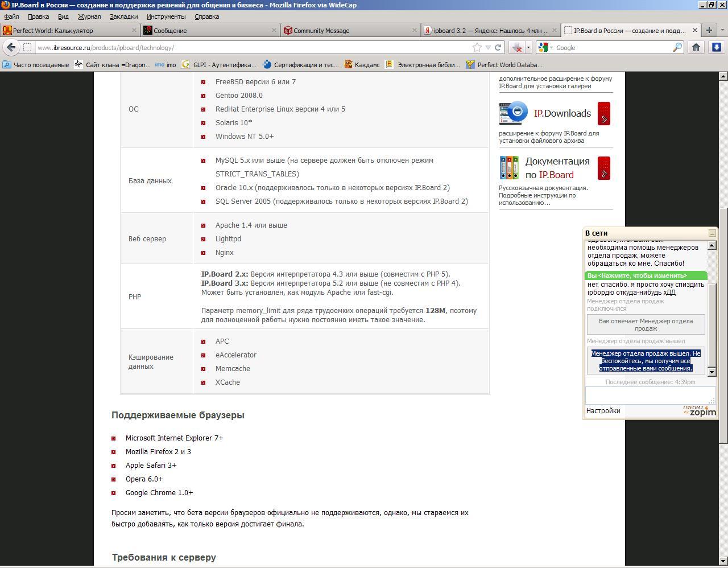
Task: Click the page scrollbar up arrow
Action: [723, 76]
